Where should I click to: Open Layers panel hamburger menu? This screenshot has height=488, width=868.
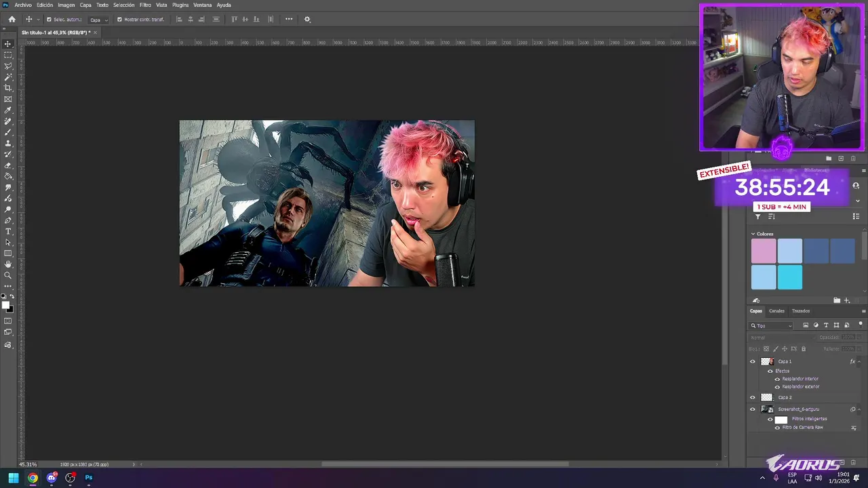pos(863,311)
